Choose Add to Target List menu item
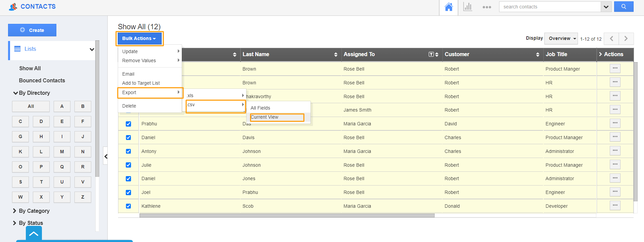The height and width of the screenshot is (242, 644). pyautogui.click(x=141, y=83)
